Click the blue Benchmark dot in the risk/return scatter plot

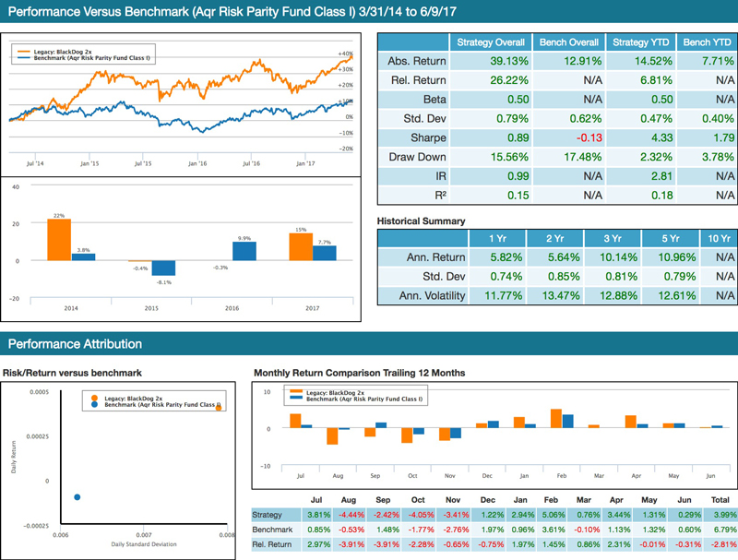[77, 497]
